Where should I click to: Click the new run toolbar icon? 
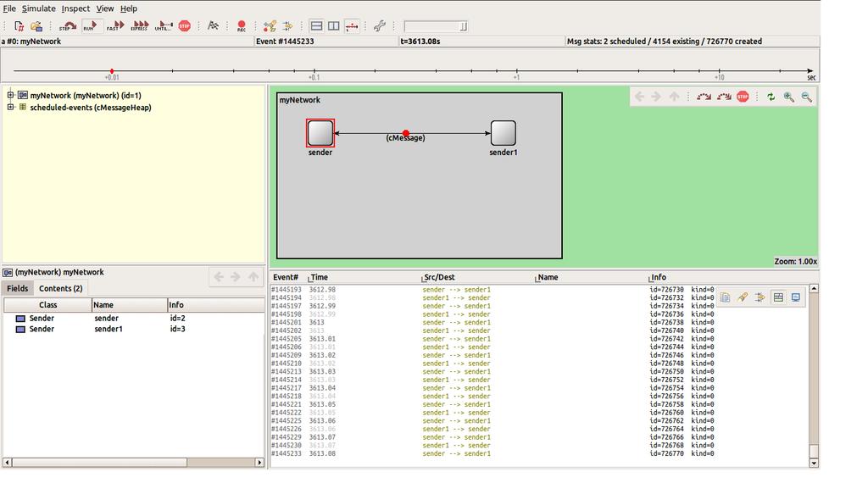click(x=19, y=26)
